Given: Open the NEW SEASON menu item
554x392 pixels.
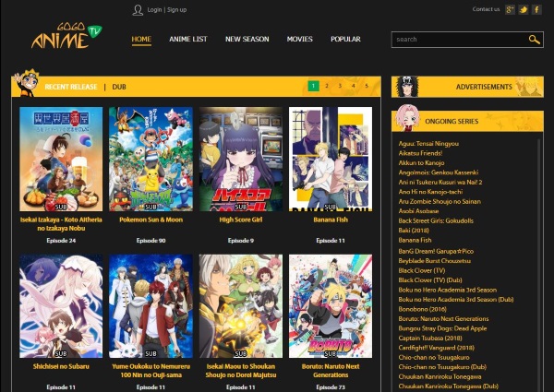Looking at the screenshot, I should (247, 40).
